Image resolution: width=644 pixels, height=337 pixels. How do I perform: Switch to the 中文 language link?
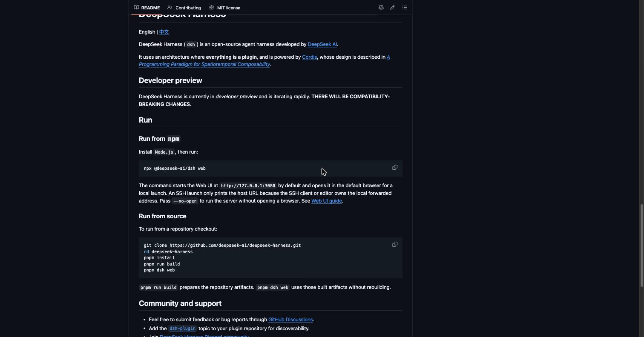click(164, 32)
